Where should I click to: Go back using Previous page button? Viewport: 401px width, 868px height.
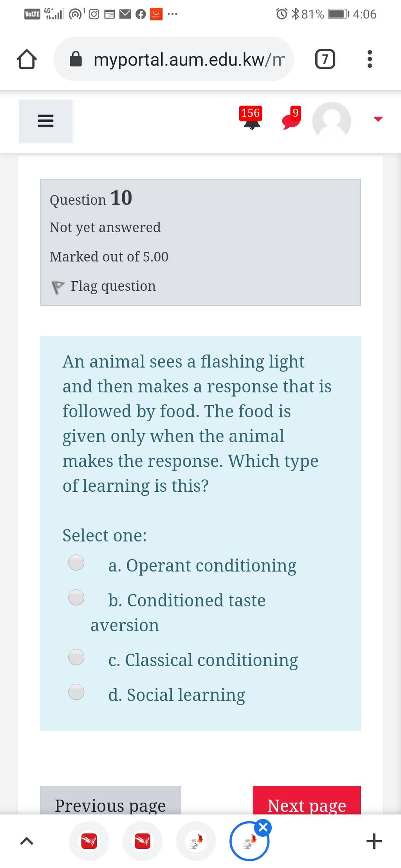pyautogui.click(x=110, y=800)
